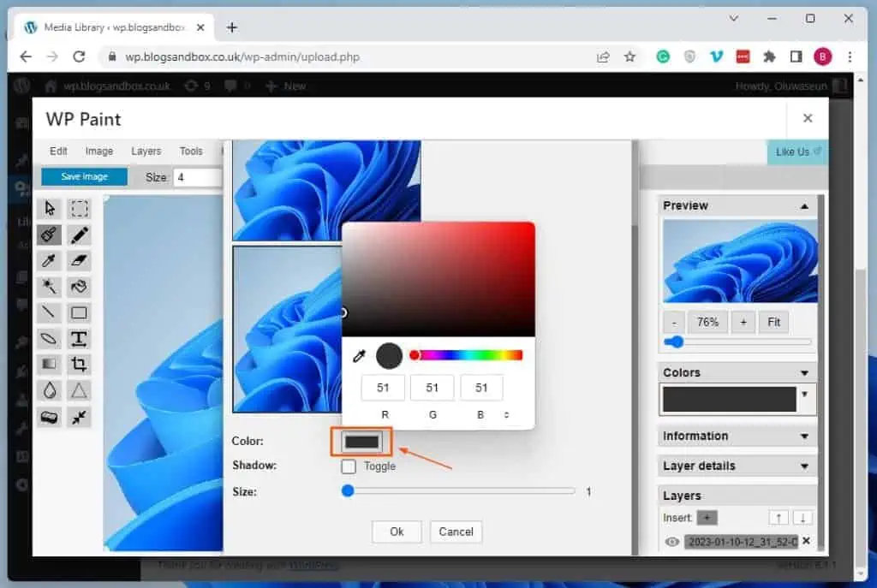Collapse the Preview panel
This screenshot has width=877, height=588.
click(802, 205)
